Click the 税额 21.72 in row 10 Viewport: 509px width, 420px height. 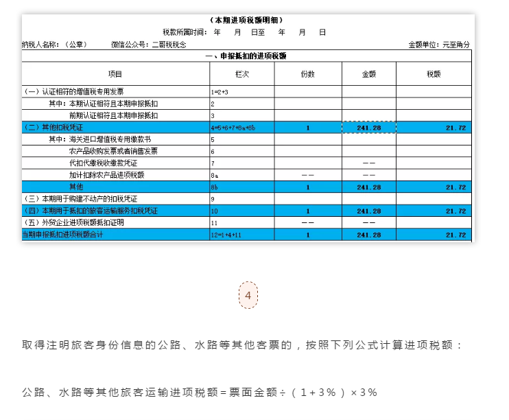click(x=455, y=211)
